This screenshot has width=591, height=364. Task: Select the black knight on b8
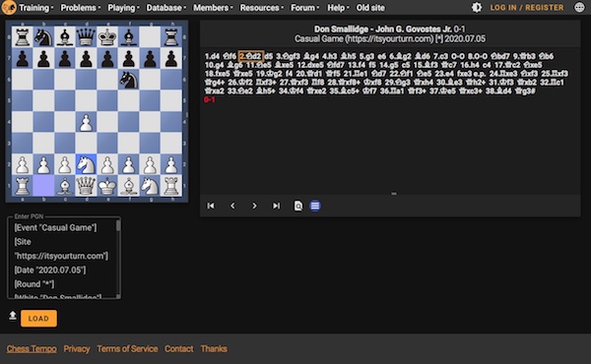(43, 37)
